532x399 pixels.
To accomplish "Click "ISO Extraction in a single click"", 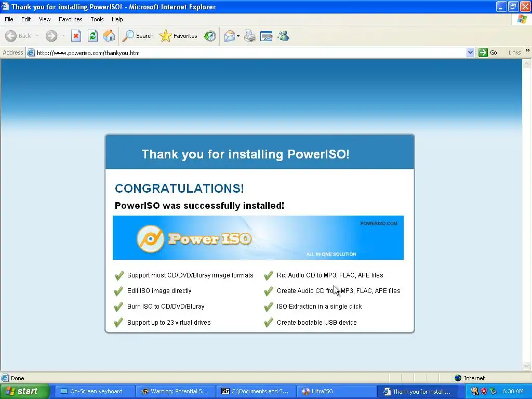I will [x=320, y=307].
